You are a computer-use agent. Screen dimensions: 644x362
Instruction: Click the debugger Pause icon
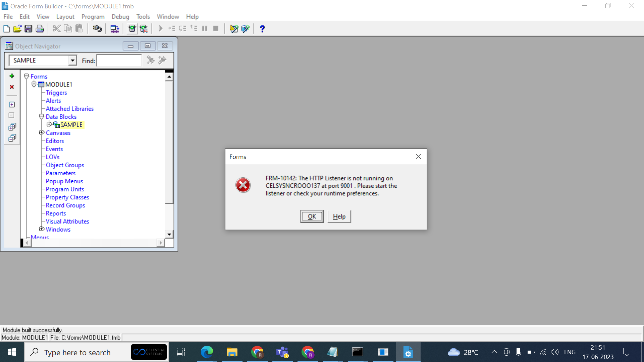pos(205,29)
